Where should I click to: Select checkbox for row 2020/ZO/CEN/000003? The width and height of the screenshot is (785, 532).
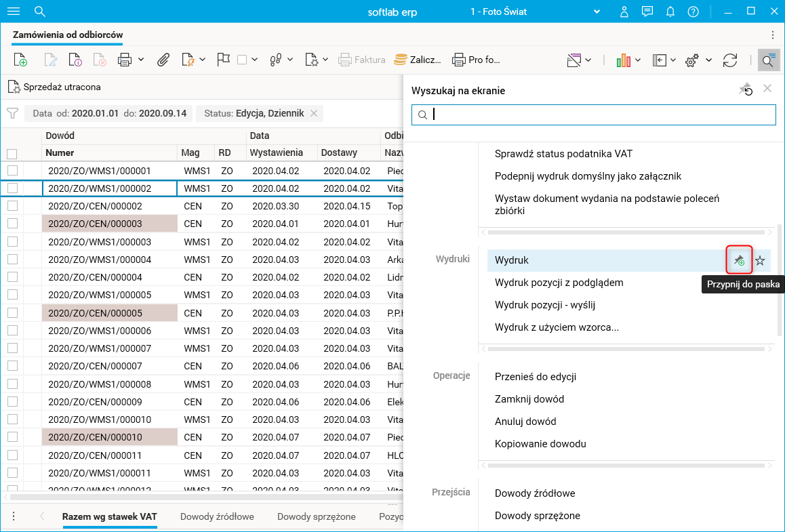[x=12, y=224]
